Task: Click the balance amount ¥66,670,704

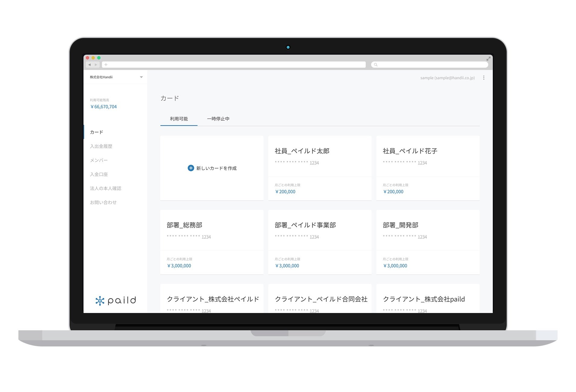Action: pyautogui.click(x=103, y=107)
